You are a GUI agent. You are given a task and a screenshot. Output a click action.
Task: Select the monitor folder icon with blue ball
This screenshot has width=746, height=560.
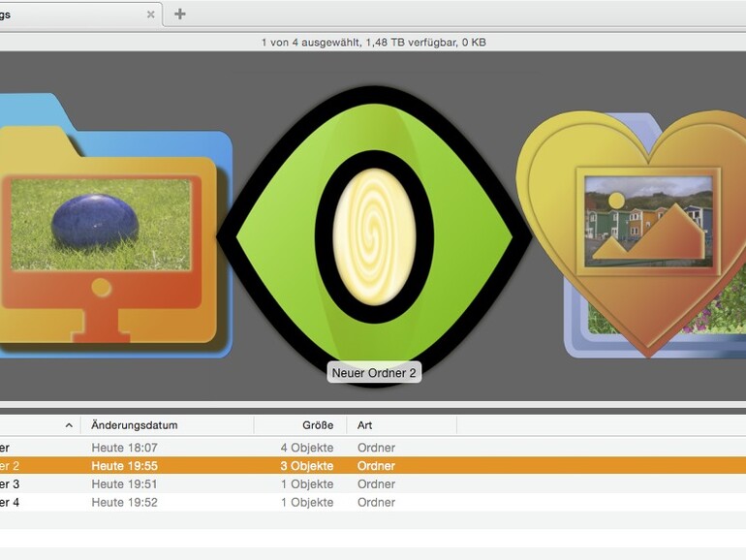click(116, 226)
